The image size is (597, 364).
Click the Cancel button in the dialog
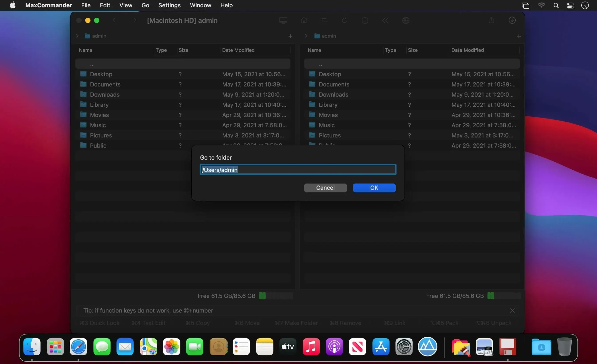pos(325,188)
